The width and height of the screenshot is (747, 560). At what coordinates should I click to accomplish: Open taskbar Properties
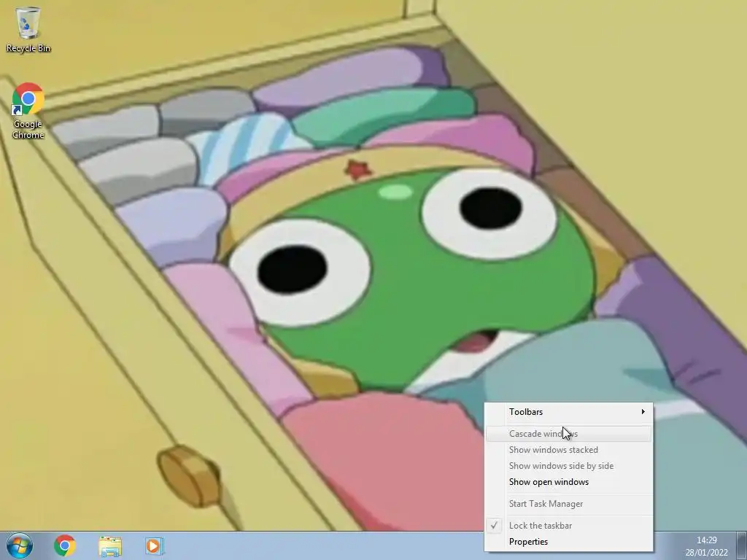tap(569, 542)
